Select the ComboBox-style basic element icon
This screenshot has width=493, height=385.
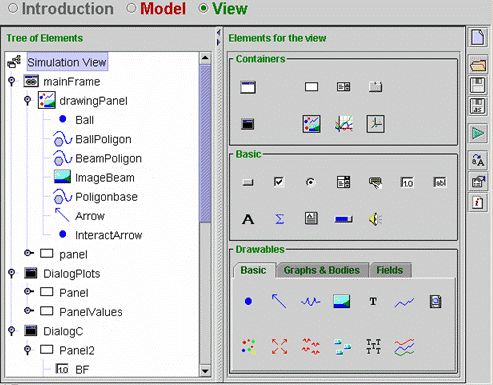(x=343, y=182)
